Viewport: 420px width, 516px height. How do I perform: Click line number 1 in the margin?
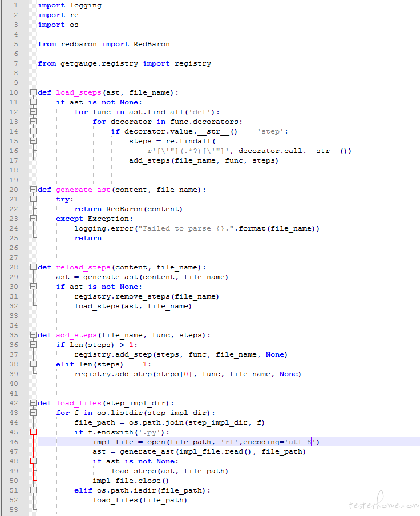(16, 5)
